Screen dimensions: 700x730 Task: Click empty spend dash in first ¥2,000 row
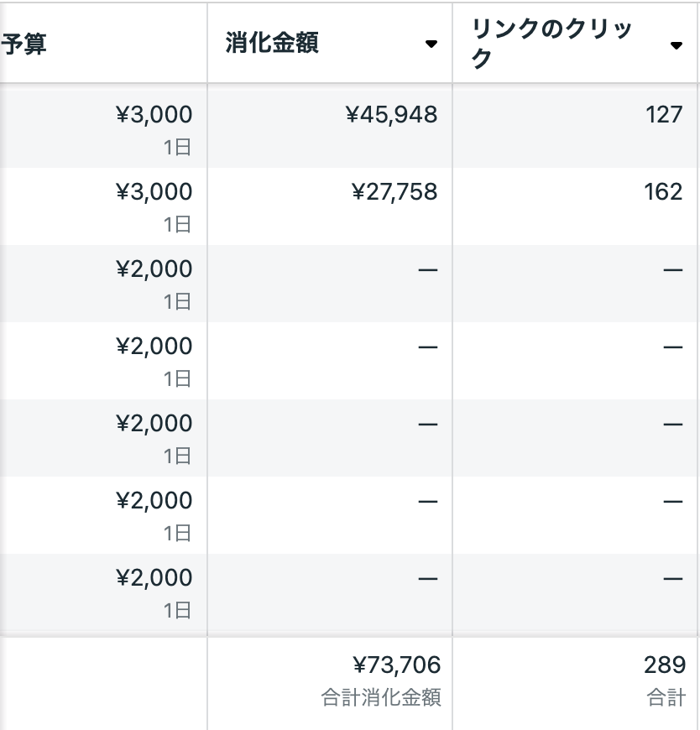coord(427,269)
